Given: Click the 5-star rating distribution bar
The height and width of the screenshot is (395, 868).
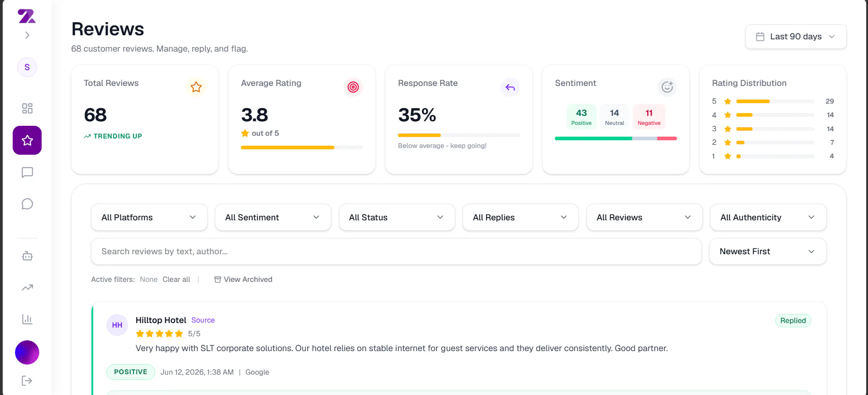Looking at the screenshot, I should (x=775, y=101).
